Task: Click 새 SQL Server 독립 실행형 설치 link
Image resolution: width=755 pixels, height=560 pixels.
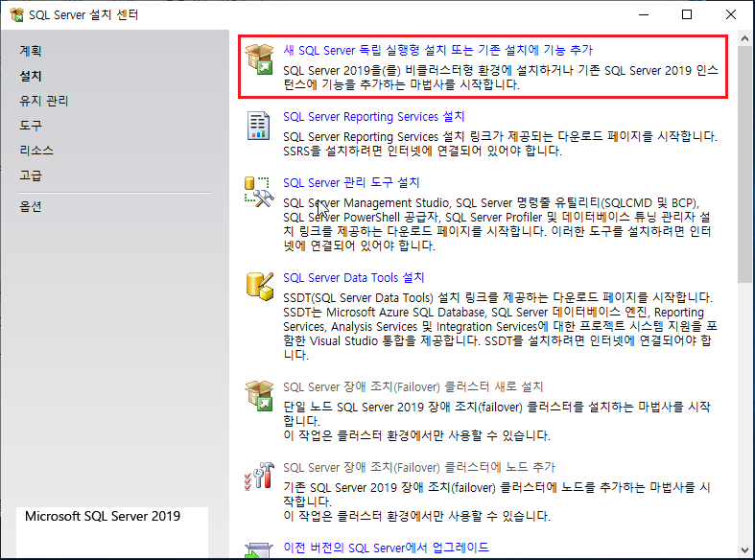Action: tap(437, 50)
